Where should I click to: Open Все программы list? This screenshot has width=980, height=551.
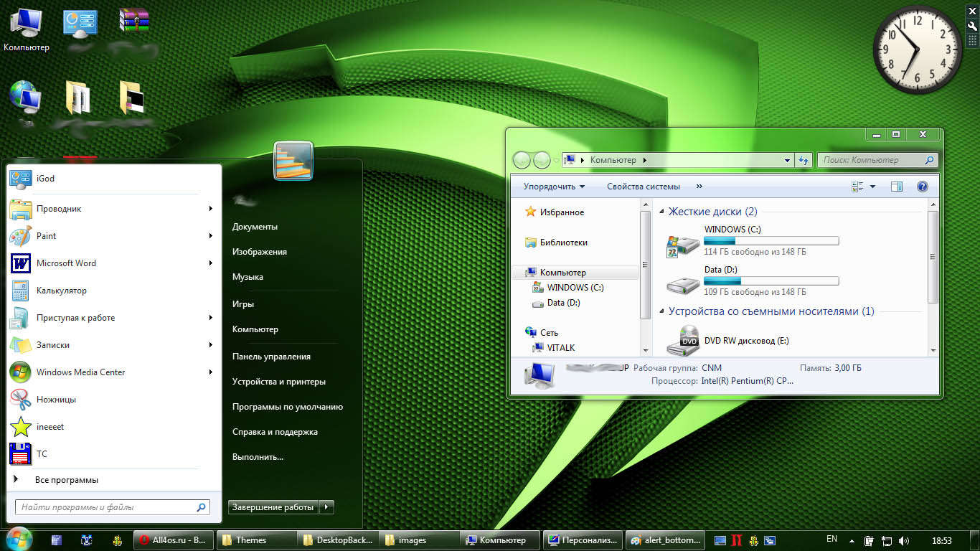[x=66, y=480]
